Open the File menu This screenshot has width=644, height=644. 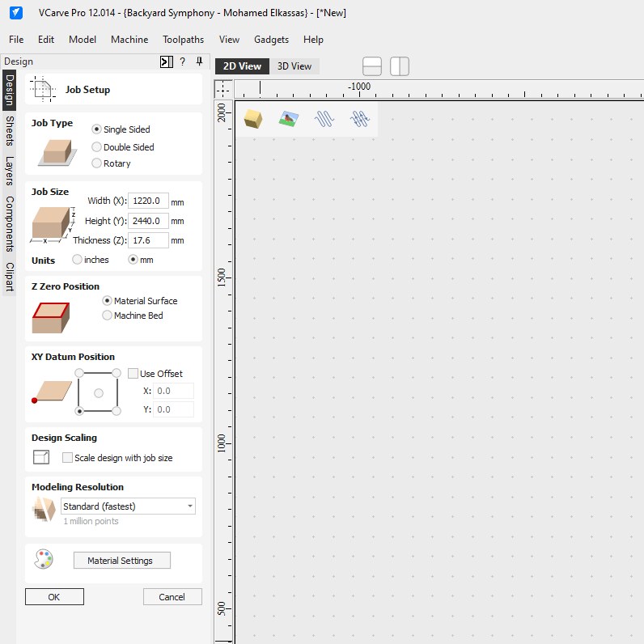[x=16, y=40]
